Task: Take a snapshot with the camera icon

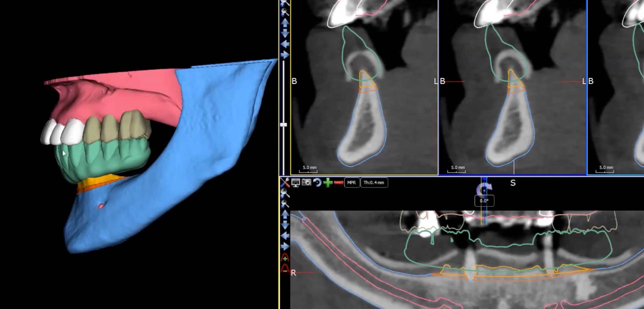Action: click(x=306, y=182)
